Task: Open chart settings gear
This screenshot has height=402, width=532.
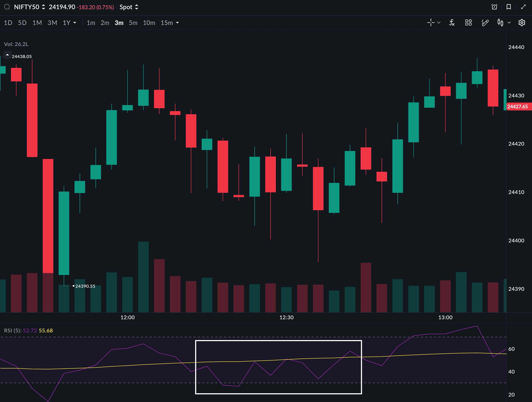Action: coord(521,23)
